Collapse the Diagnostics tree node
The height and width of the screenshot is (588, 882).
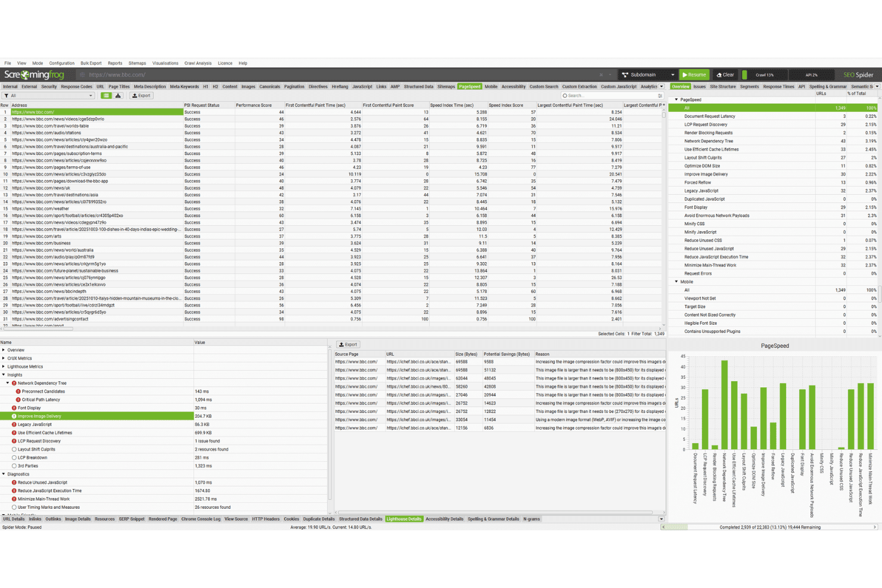point(4,474)
